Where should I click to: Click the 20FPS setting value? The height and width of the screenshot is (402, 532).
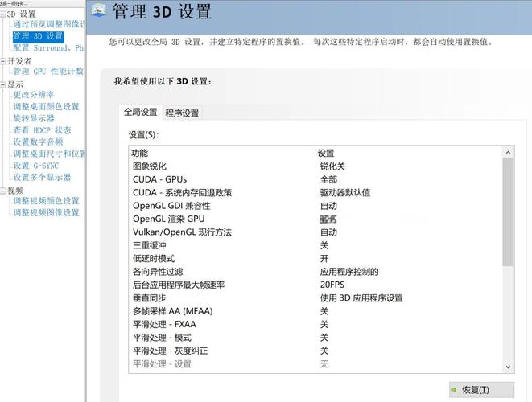(332, 285)
